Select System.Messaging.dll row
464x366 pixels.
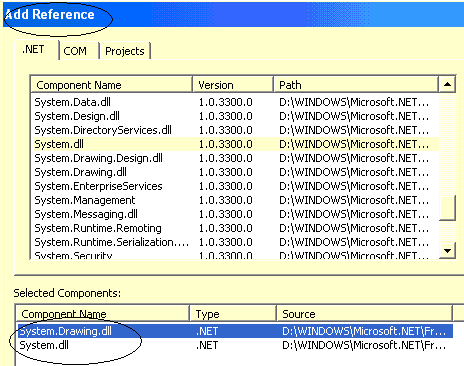(235, 214)
